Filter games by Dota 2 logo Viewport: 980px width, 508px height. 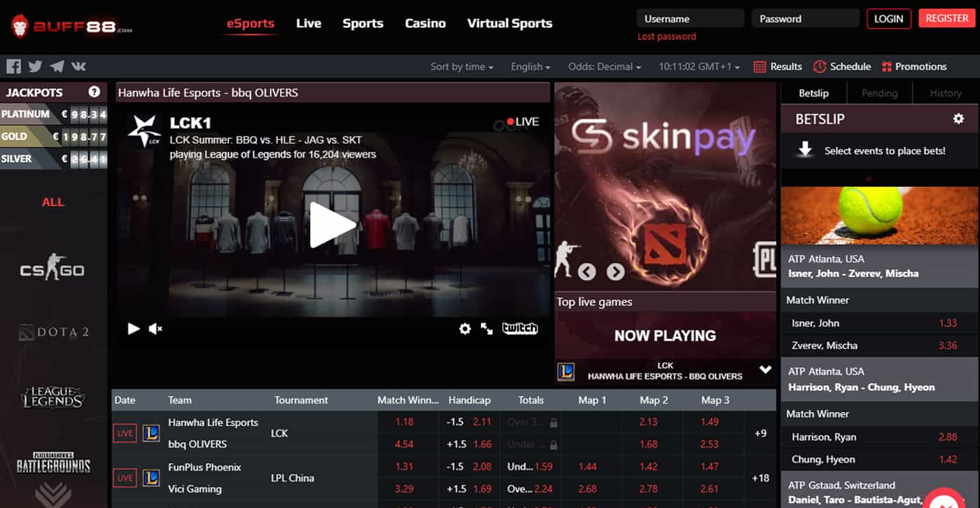pos(54,332)
